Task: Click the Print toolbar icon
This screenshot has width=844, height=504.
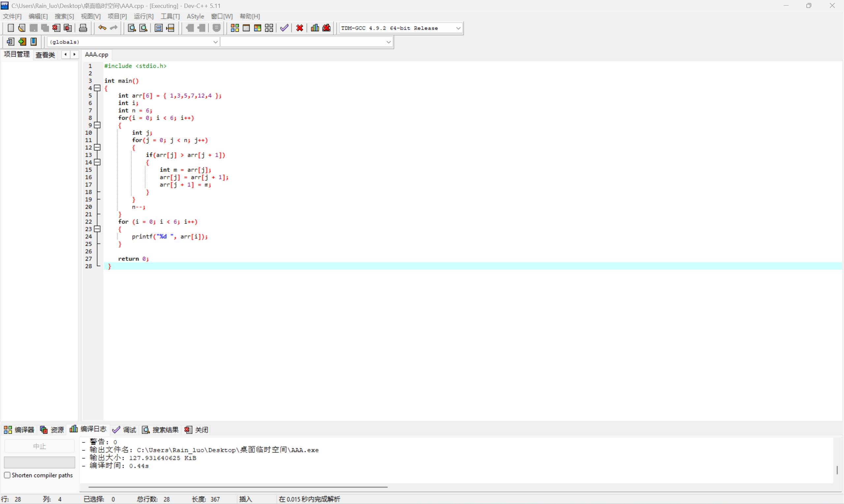Action: point(83,28)
